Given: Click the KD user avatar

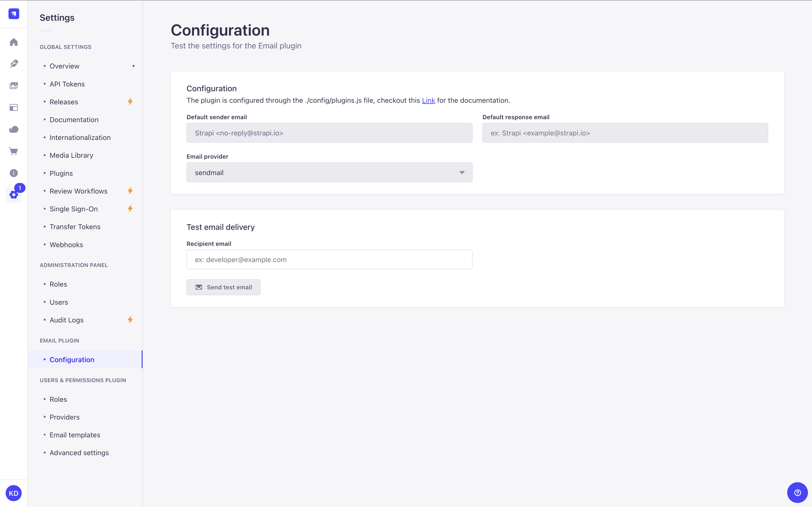Looking at the screenshot, I should 14,493.
